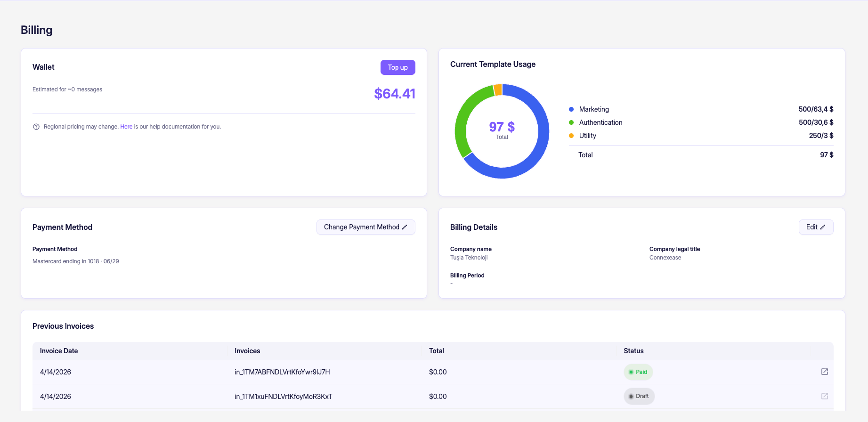Click the Authentication usage value 500/30,6 $
This screenshot has width=868, height=422.
pyautogui.click(x=816, y=122)
